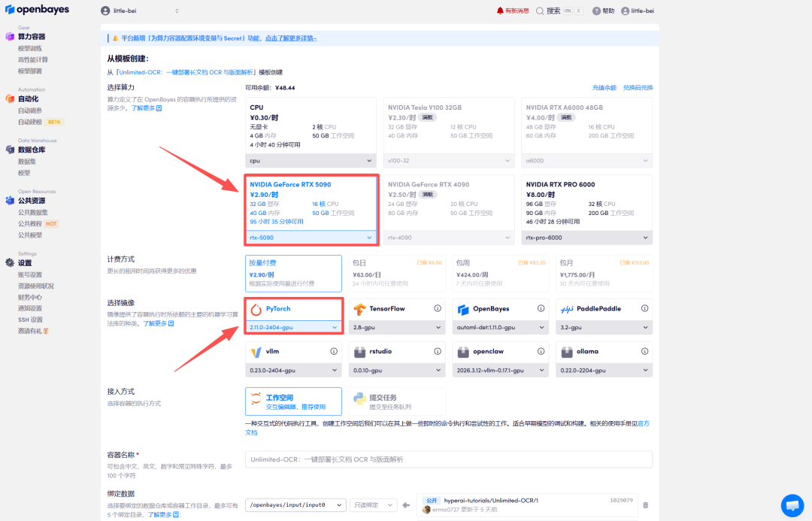Click the OpenBayes image logo icon
This screenshot has height=521, width=812.
pyautogui.click(x=463, y=309)
